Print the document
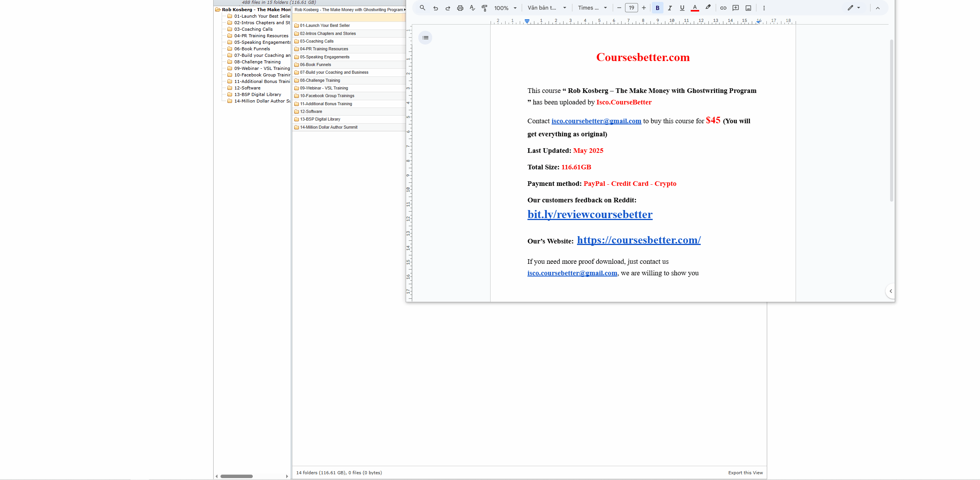The height and width of the screenshot is (480, 980). pos(460,8)
